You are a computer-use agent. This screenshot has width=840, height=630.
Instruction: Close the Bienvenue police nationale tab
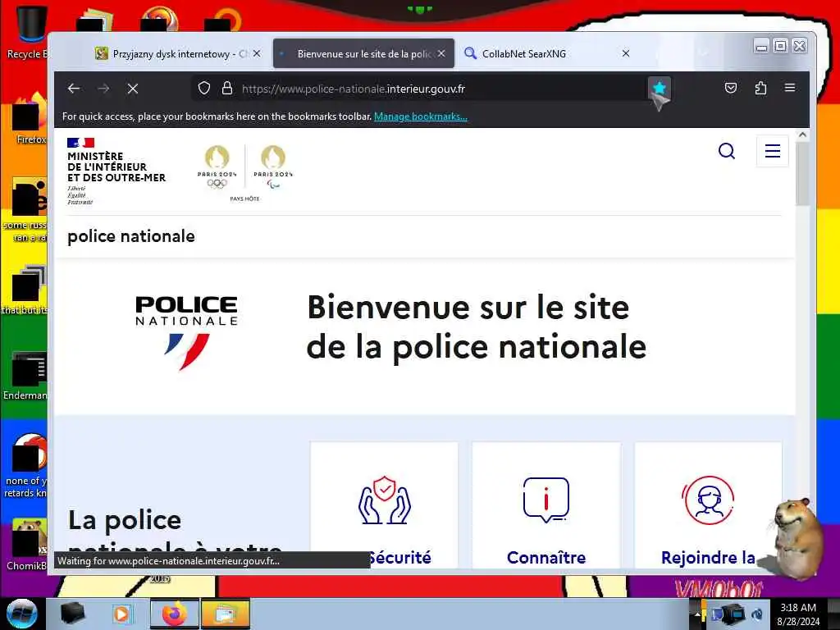[x=441, y=53]
